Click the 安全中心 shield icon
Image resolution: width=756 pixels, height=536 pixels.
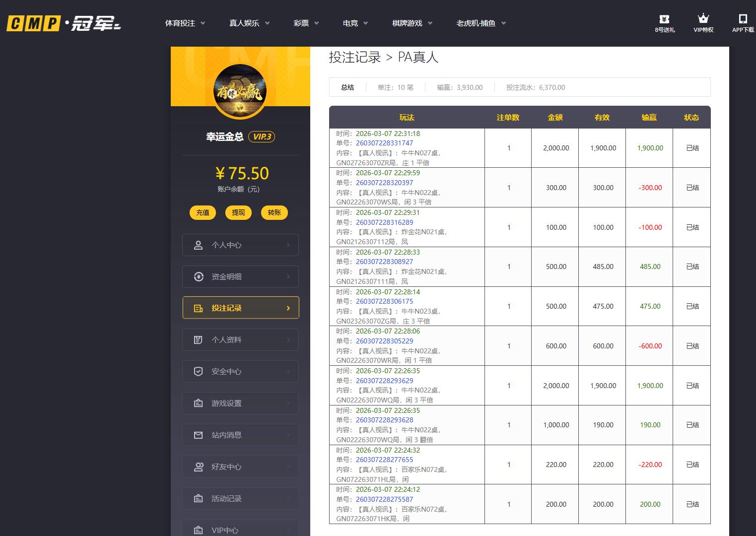(199, 372)
